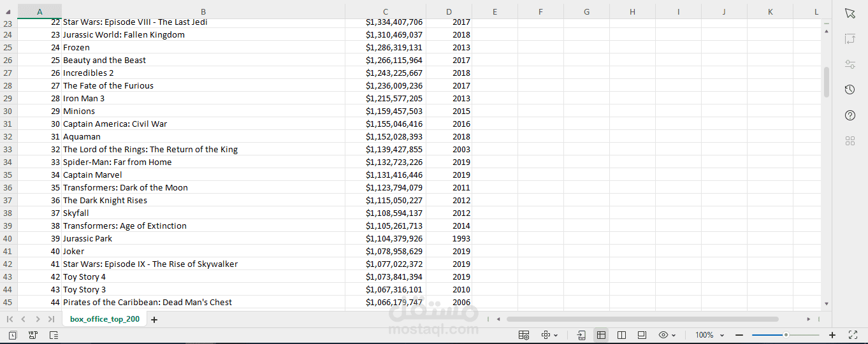Image resolution: width=868 pixels, height=344 pixels.
Task: Click cell 'Joker'
Action: (x=203, y=251)
